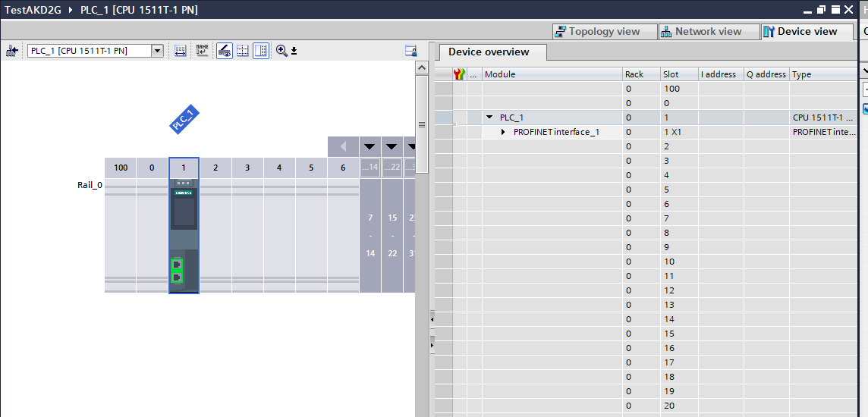Screen dimensions: 868x417
Task: Select the Device view tab
Action: click(x=807, y=32)
